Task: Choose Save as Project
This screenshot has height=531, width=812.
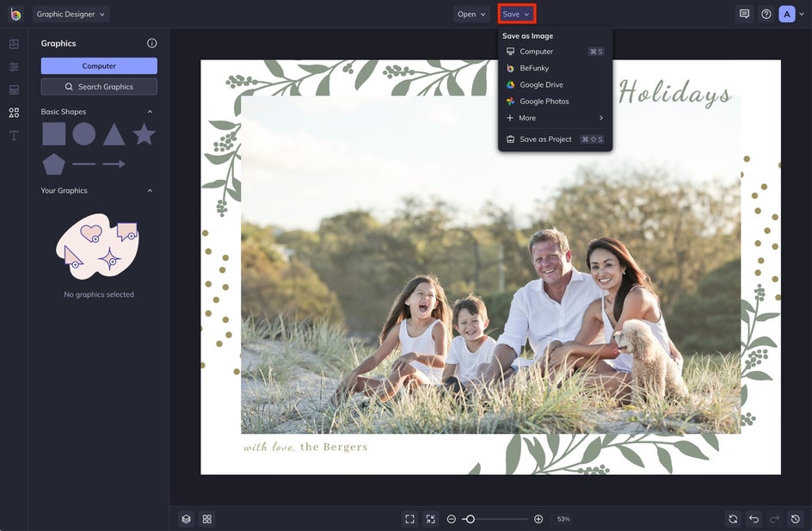Action: [x=555, y=139]
